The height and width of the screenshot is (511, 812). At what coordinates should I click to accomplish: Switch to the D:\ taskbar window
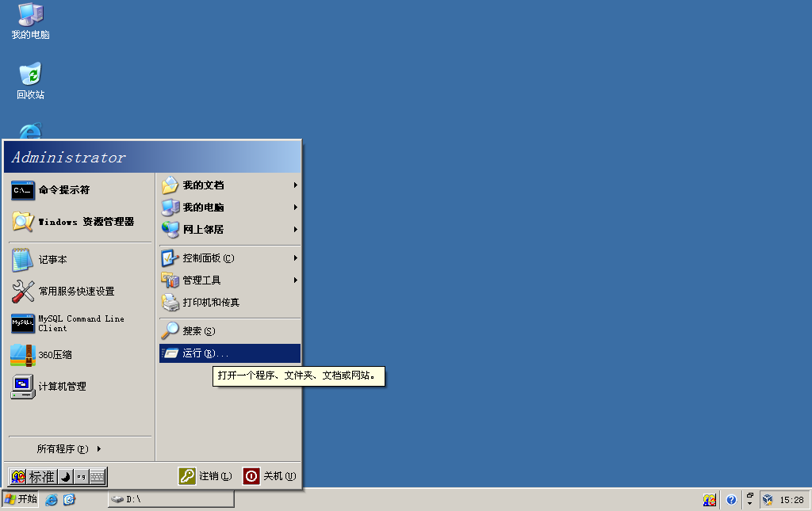pyautogui.click(x=171, y=499)
